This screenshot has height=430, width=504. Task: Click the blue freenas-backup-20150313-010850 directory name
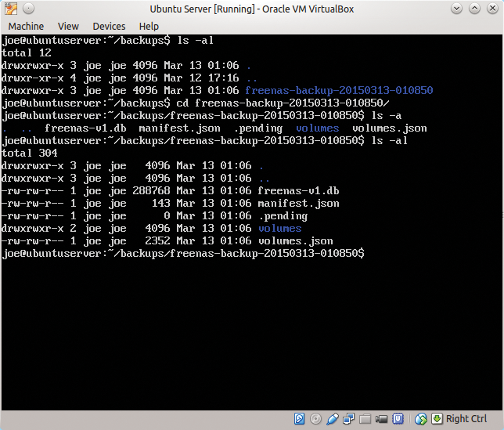[339, 90]
